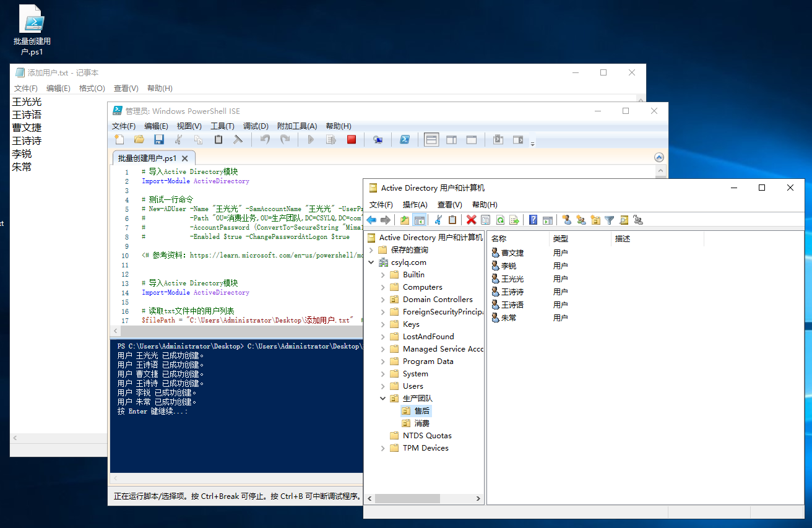Open 格式(O) menu in Notepad
Screen dimensions: 812x528
92,89
